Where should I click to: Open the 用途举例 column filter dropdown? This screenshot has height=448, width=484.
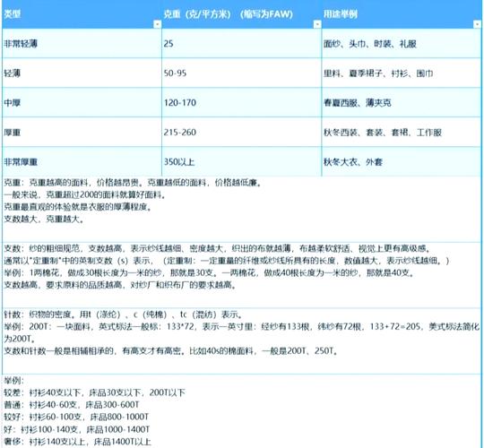[x=477, y=24]
